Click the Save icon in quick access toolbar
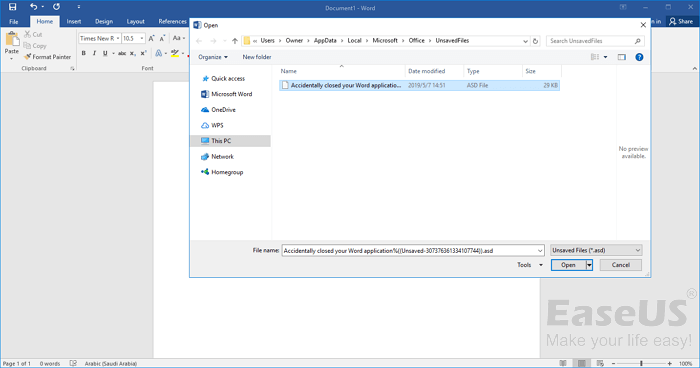This screenshot has height=368, width=700. 12,7
